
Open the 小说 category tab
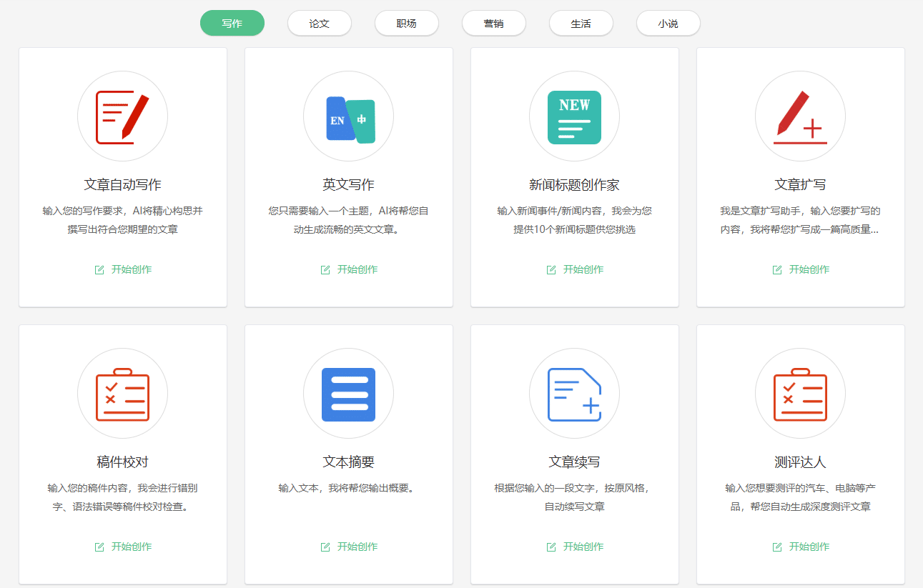(668, 23)
